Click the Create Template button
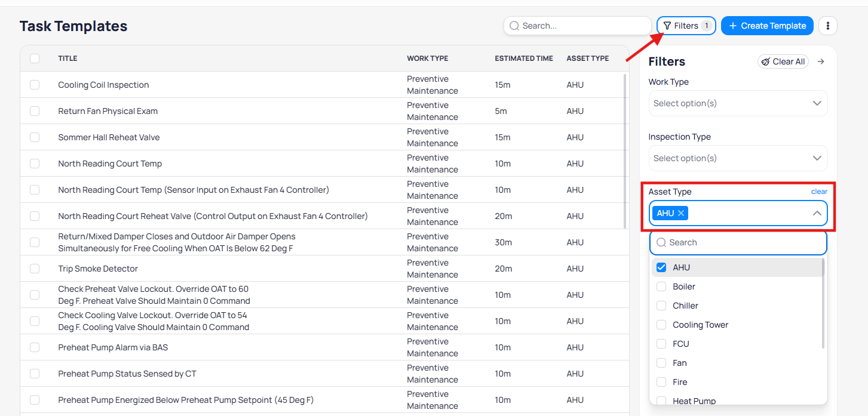The height and width of the screenshot is (416, 868). pyautogui.click(x=767, y=26)
